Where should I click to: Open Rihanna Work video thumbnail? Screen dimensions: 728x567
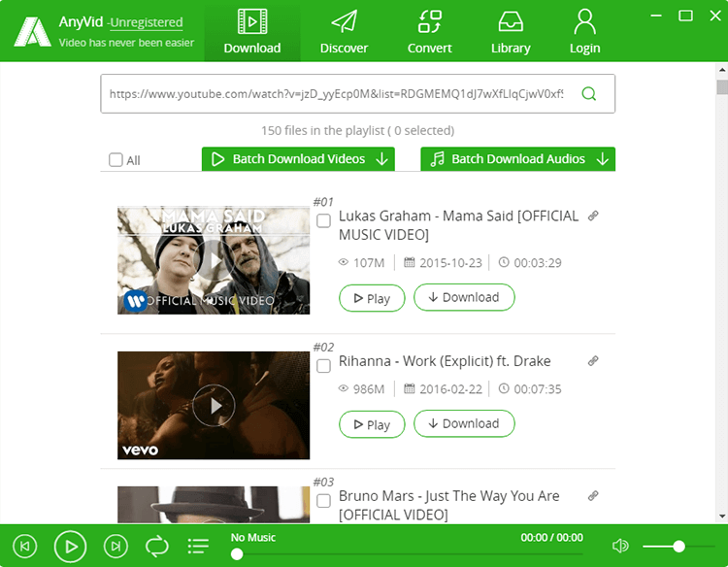tap(214, 406)
